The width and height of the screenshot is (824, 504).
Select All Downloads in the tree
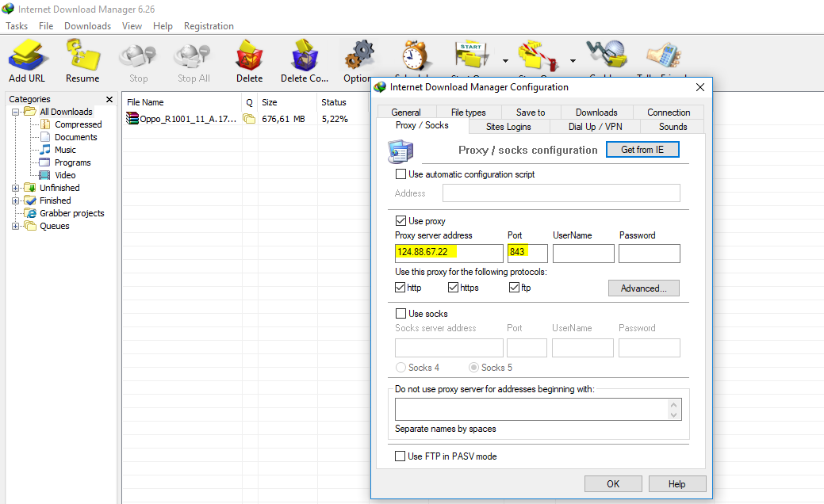pyautogui.click(x=66, y=112)
